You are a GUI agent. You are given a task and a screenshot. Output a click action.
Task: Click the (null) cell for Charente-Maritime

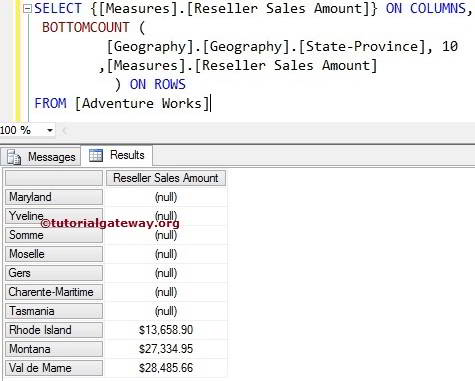(166, 292)
